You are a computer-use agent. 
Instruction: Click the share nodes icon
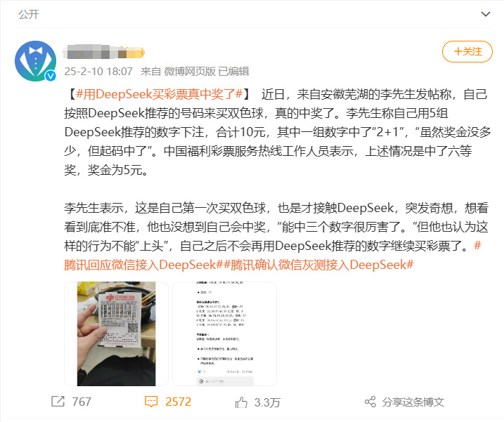tap(370, 402)
